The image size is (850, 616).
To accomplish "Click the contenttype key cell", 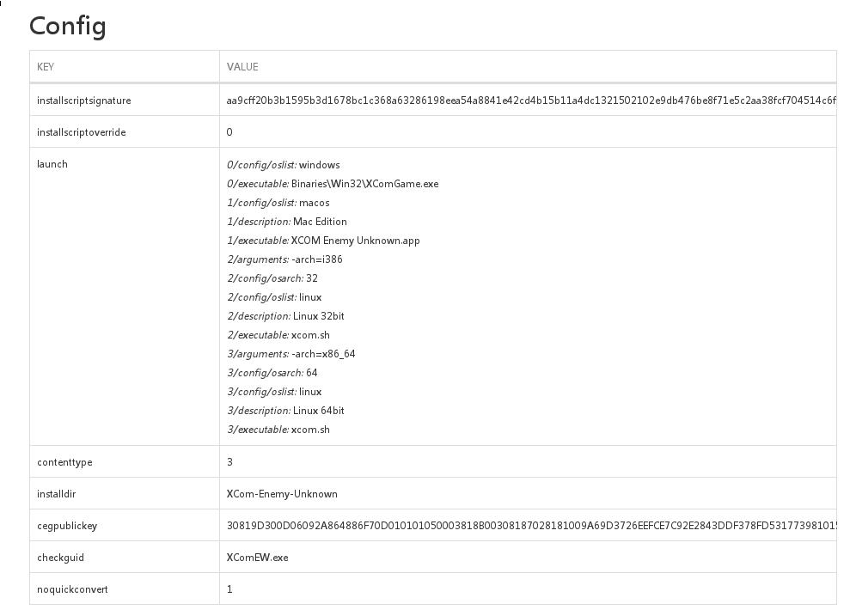I will click(64, 462).
